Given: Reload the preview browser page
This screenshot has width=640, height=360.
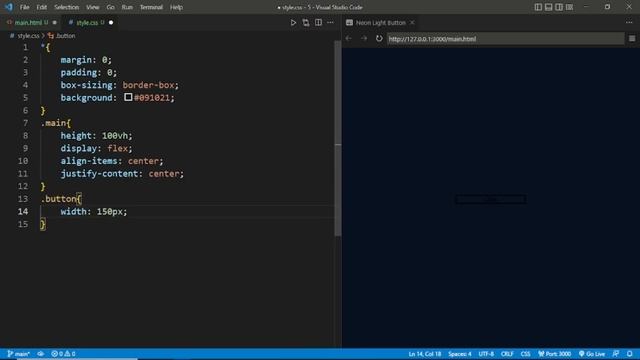Looking at the screenshot, I should coord(379,38).
